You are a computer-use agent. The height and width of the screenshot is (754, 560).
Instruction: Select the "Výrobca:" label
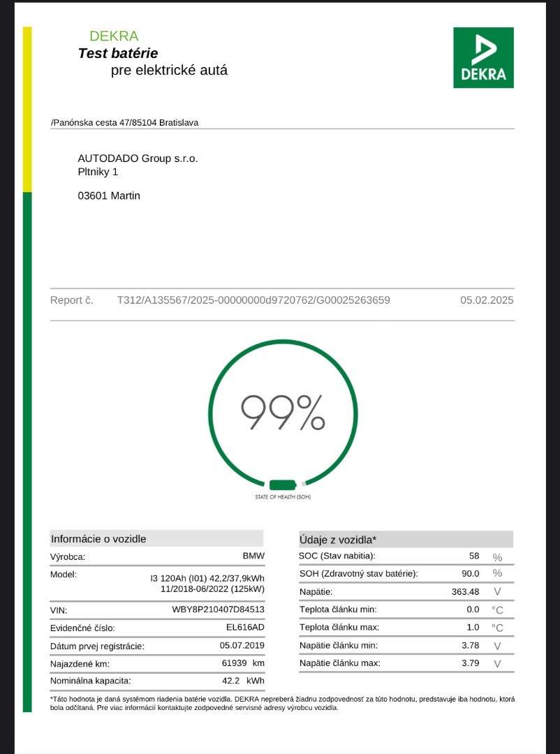coord(67,557)
